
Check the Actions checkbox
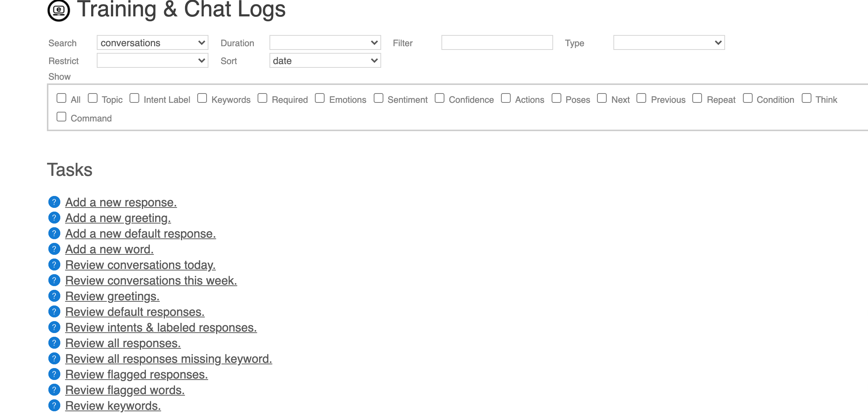(506, 98)
